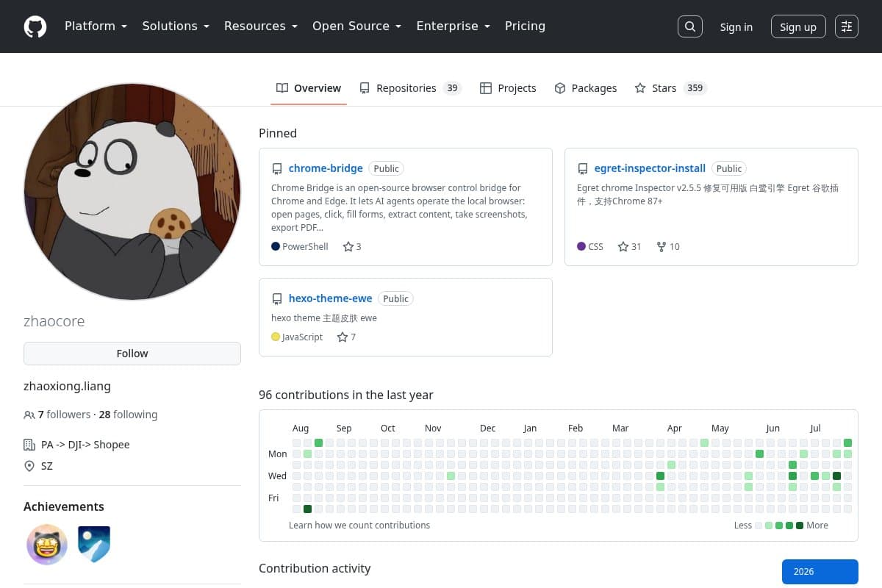Screen dimensions: 882x588
Task: Click the PowerShell language color dot
Action: click(x=276, y=247)
